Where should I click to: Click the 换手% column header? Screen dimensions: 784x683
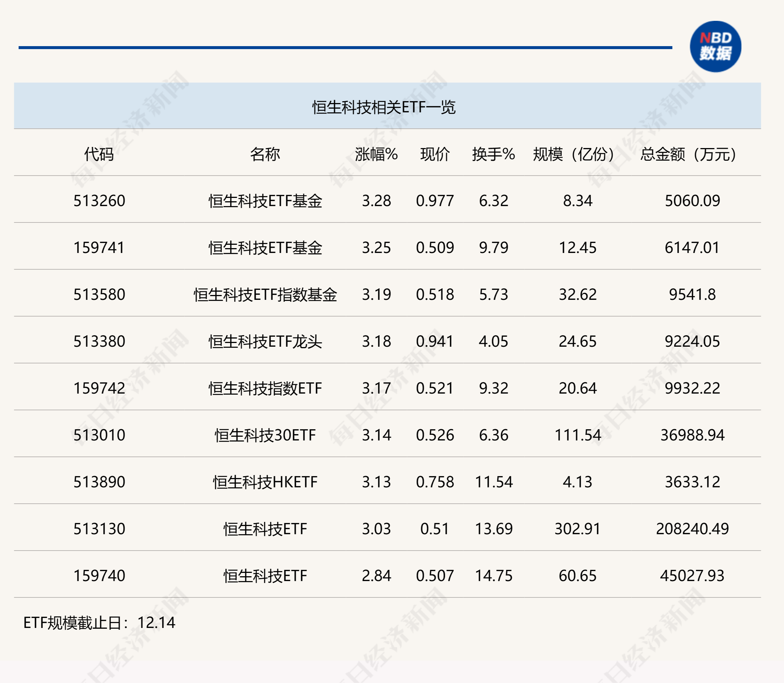[x=493, y=154]
